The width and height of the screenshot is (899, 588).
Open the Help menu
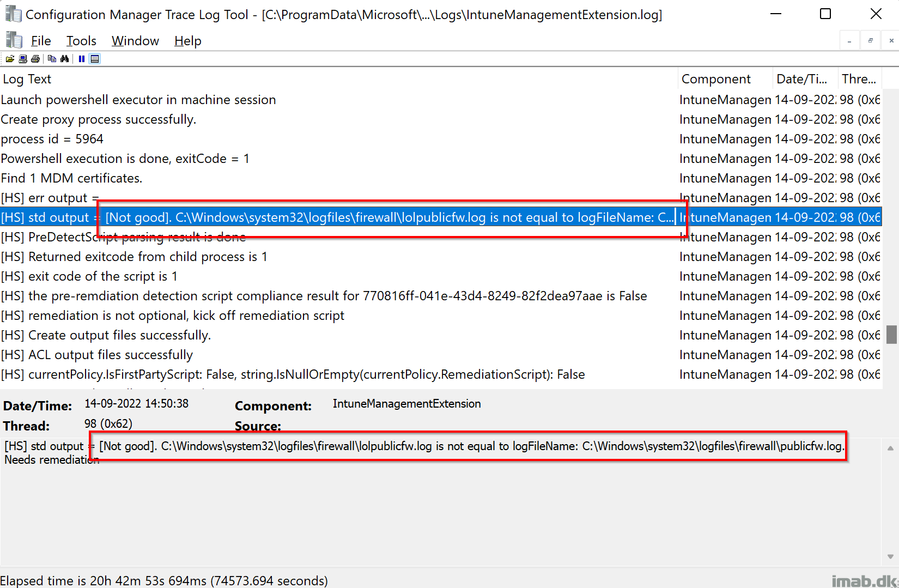pyautogui.click(x=188, y=41)
